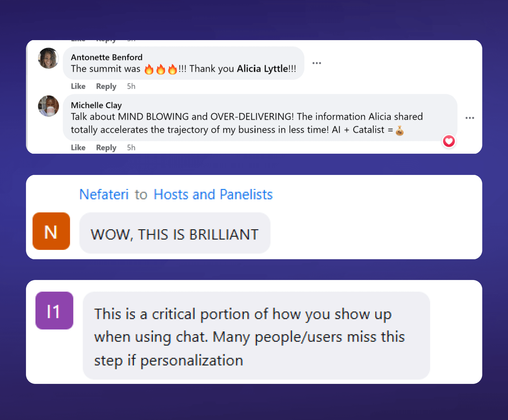This screenshot has width=508, height=420.
Task: Click the 5h timestamp under Michelle's comment
Action: coord(131,148)
